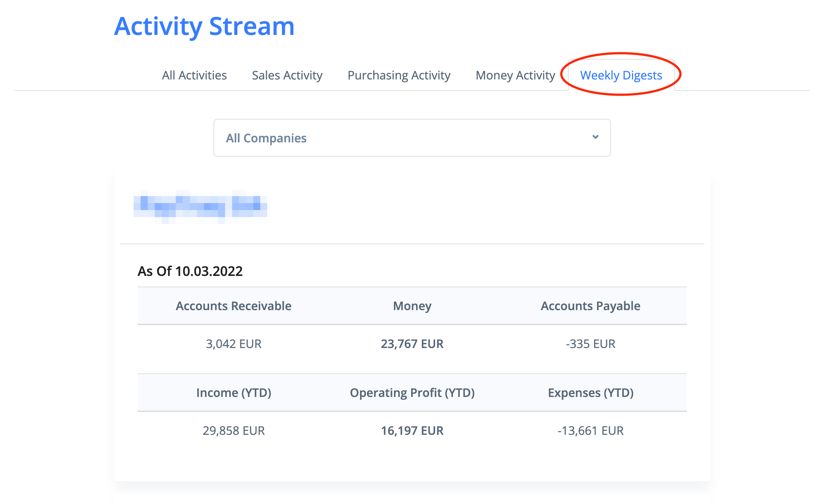Click the Accounts Payable column header
The width and height of the screenshot is (837, 504).
(x=590, y=306)
